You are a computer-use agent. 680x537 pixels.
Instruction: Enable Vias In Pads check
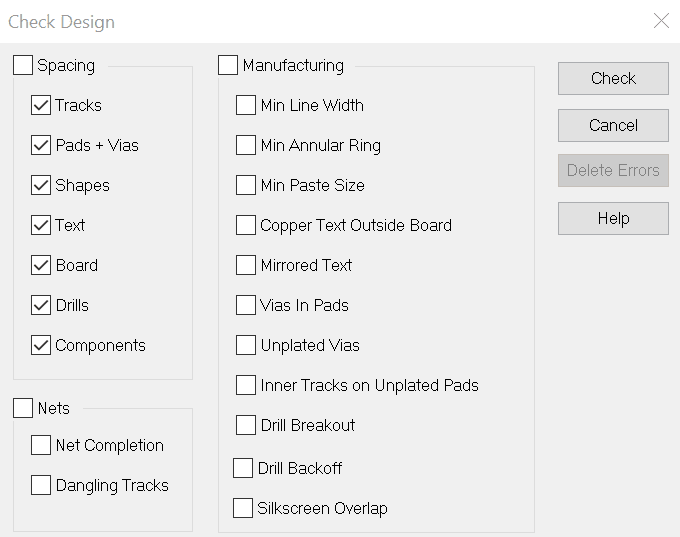point(246,305)
